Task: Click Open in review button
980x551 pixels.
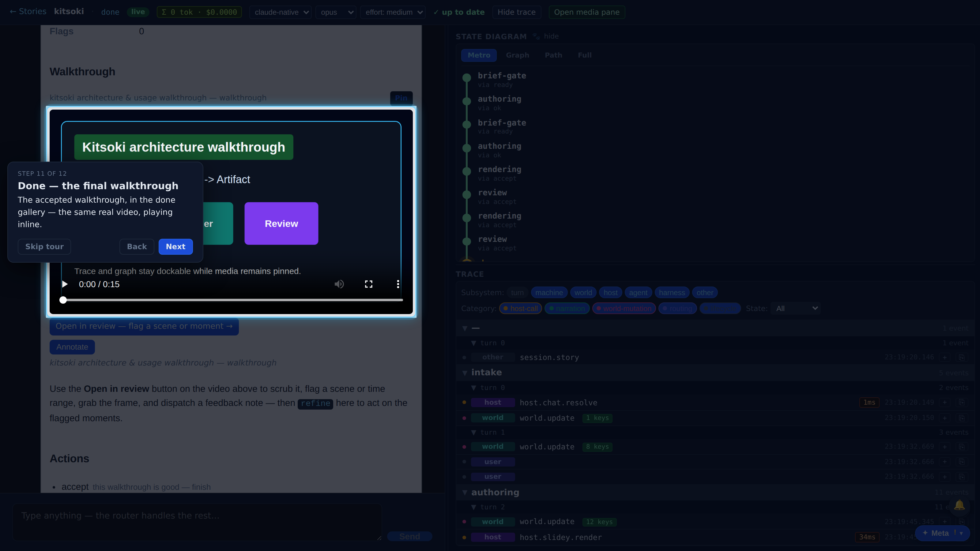Action: coord(144,326)
